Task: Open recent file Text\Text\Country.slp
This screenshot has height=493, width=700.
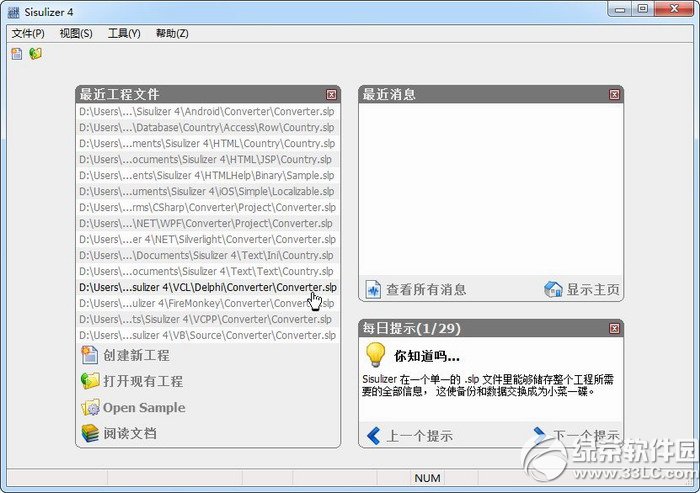Action: coord(208,272)
